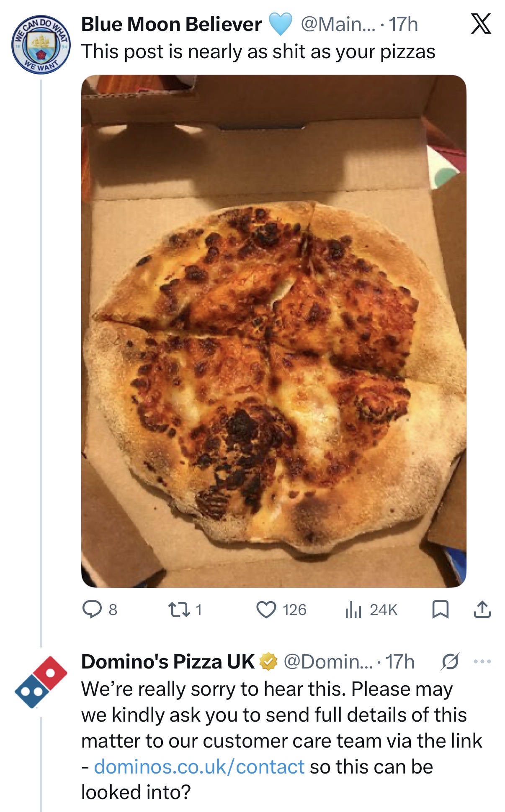The width and height of the screenshot is (505, 812).
Task: Click the X logo at top right
Action: pos(481,24)
